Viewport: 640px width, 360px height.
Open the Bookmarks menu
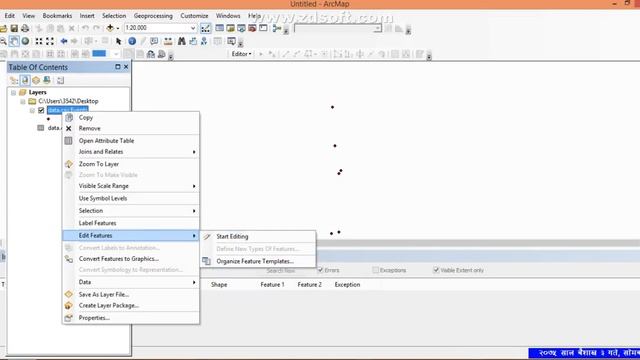(x=57, y=16)
